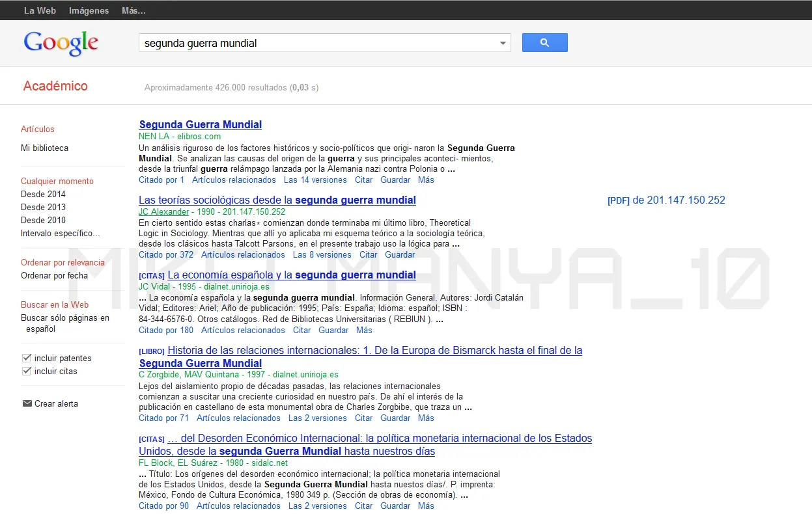Select "Buscar en la Web" option
The width and height of the screenshot is (812, 514).
(55, 304)
